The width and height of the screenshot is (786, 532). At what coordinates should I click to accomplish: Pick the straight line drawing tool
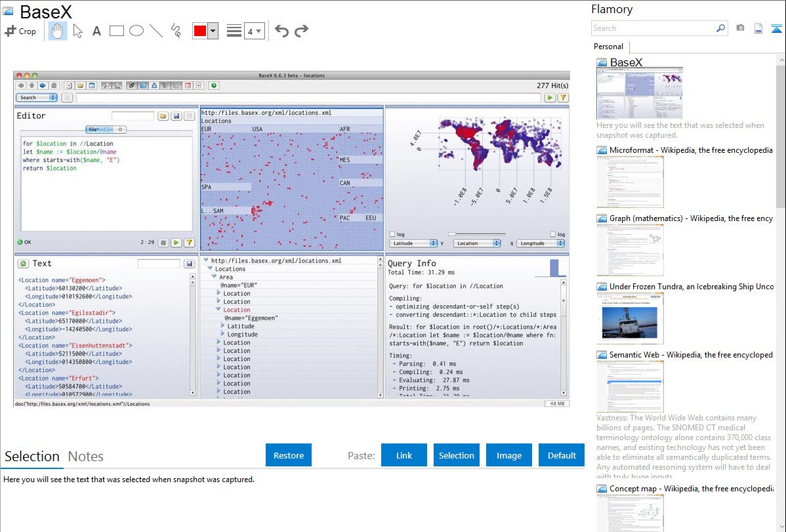coord(156,31)
